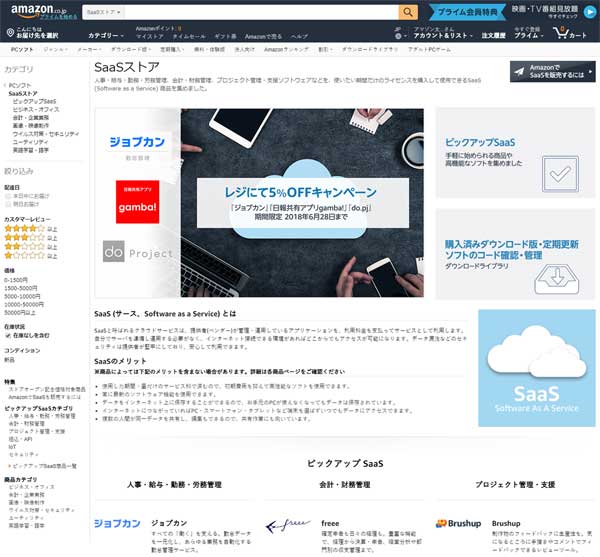Check the 本日中にお届け delivery checkbox

[x=8, y=196]
